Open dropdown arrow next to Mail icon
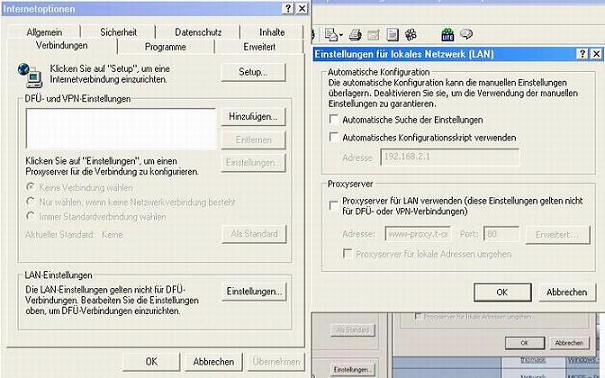The height and width of the screenshot is (378, 605). point(341,35)
